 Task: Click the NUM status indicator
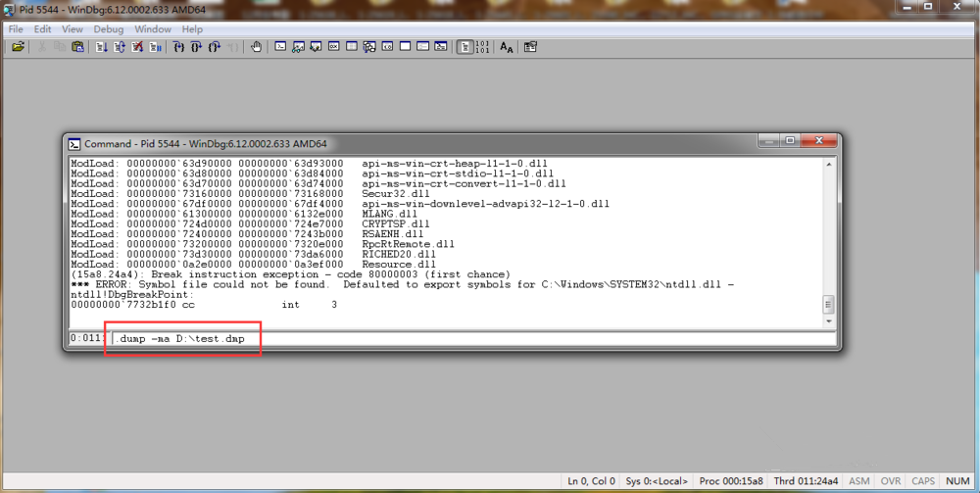957,481
